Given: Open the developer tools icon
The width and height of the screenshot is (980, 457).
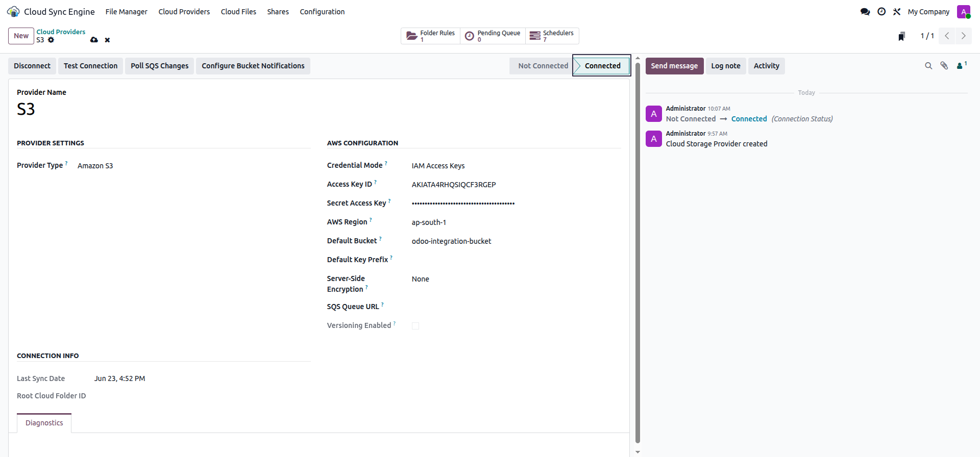Looking at the screenshot, I should [897, 11].
